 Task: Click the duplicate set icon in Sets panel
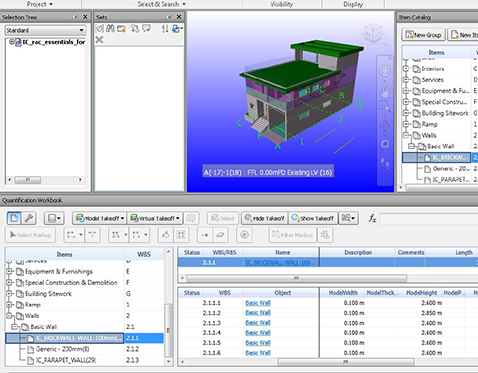click(x=135, y=29)
